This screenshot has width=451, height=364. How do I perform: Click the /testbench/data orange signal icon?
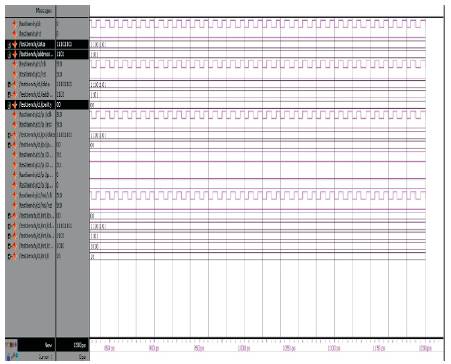tap(15, 45)
